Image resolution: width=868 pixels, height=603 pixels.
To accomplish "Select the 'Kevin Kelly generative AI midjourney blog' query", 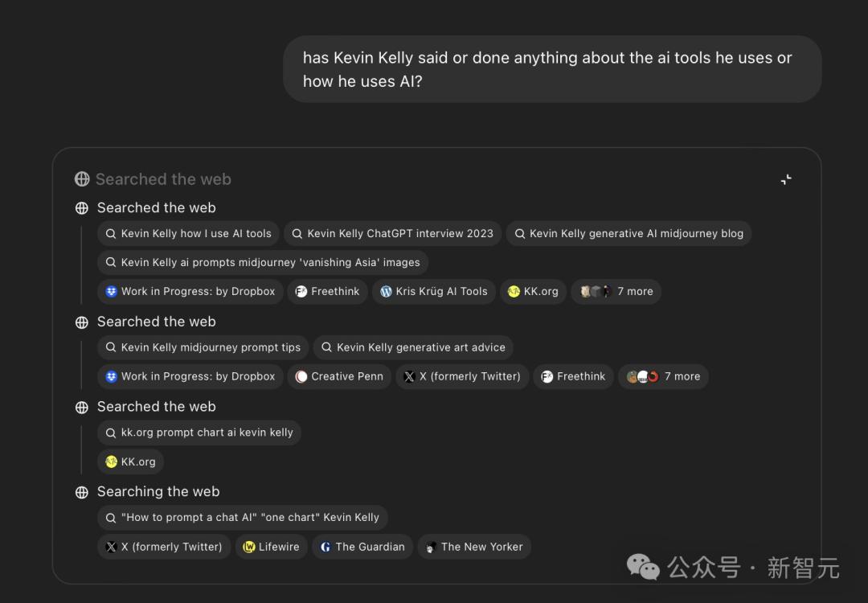I will (628, 234).
